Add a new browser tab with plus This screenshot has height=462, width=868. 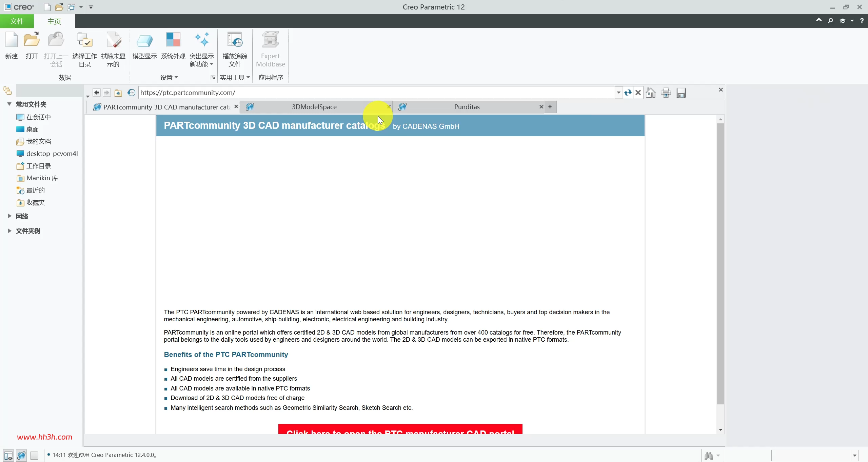point(550,107)
